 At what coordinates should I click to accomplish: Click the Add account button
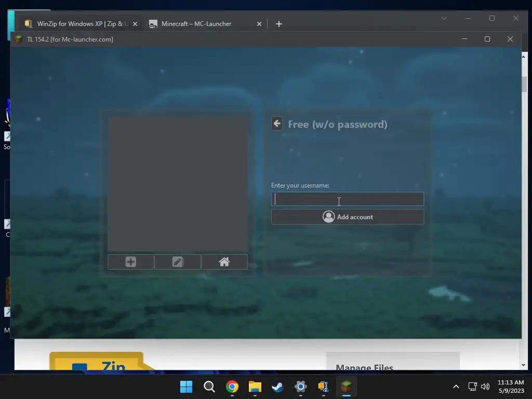348,217
